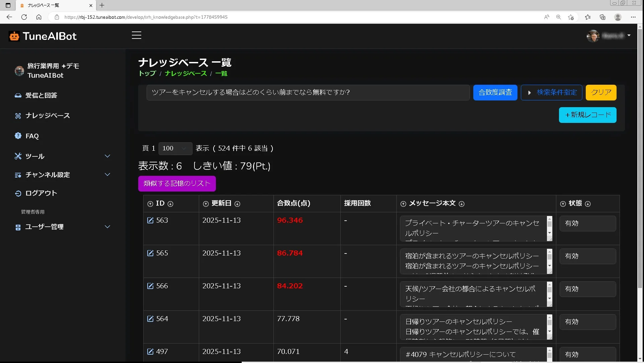
Task: Open 状態 dropdown for record 565
Action: 587,256
